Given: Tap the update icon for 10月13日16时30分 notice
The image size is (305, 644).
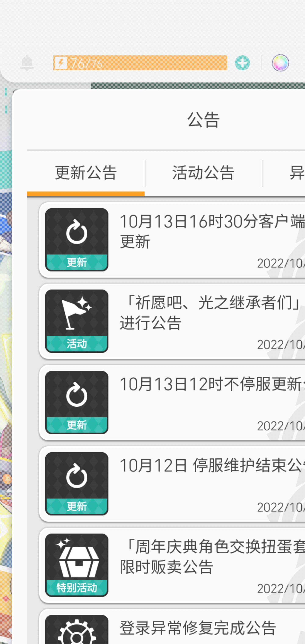Looking at the screenshot, I should 77,240.
